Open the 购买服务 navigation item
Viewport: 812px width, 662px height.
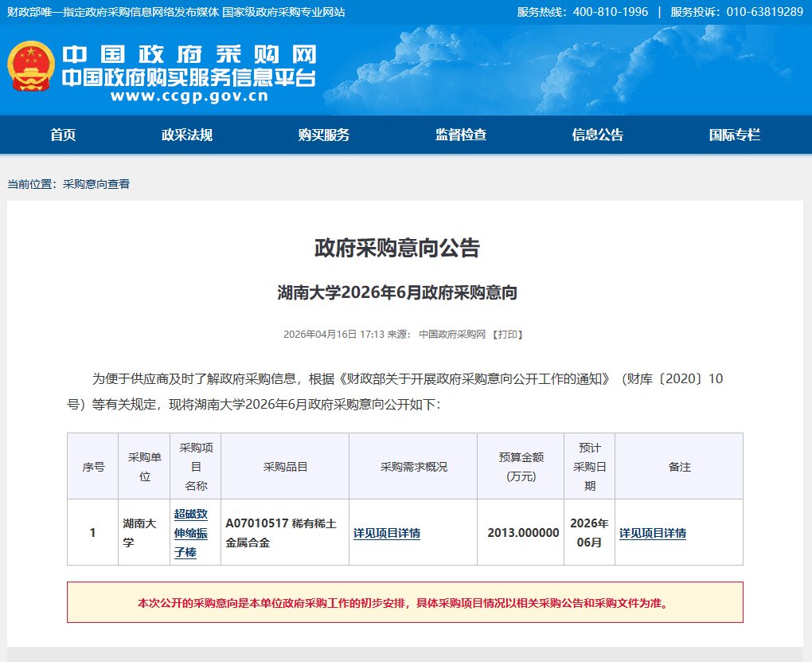(x=324, y=135)
